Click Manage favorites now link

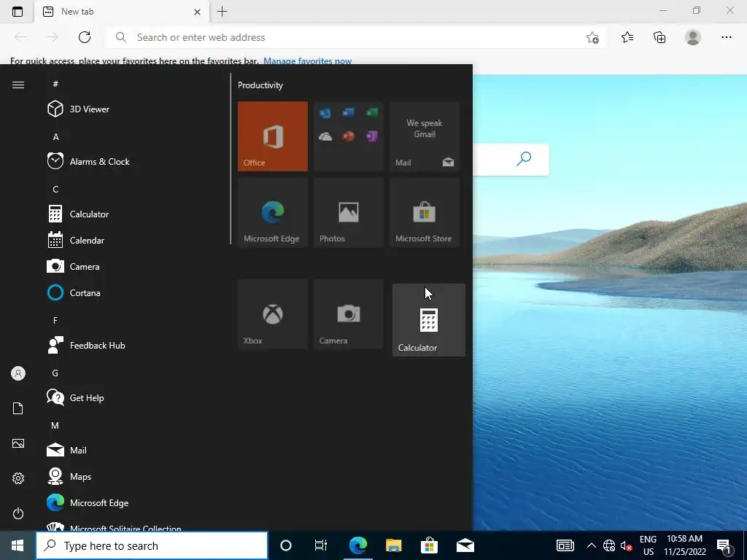(x=307, y=61)
